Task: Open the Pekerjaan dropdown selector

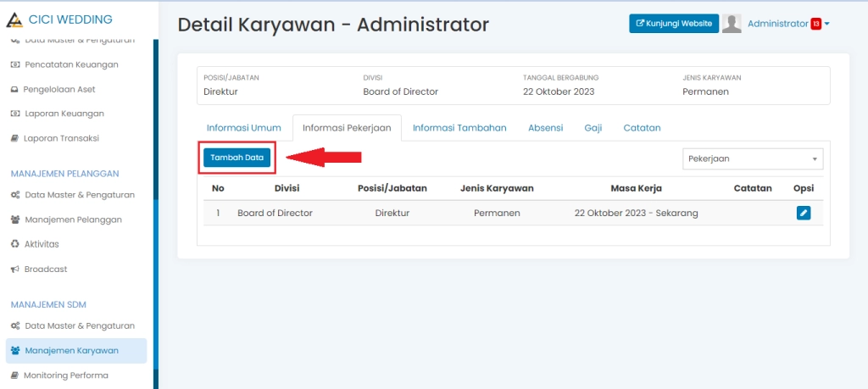Action: pos(752,158)
